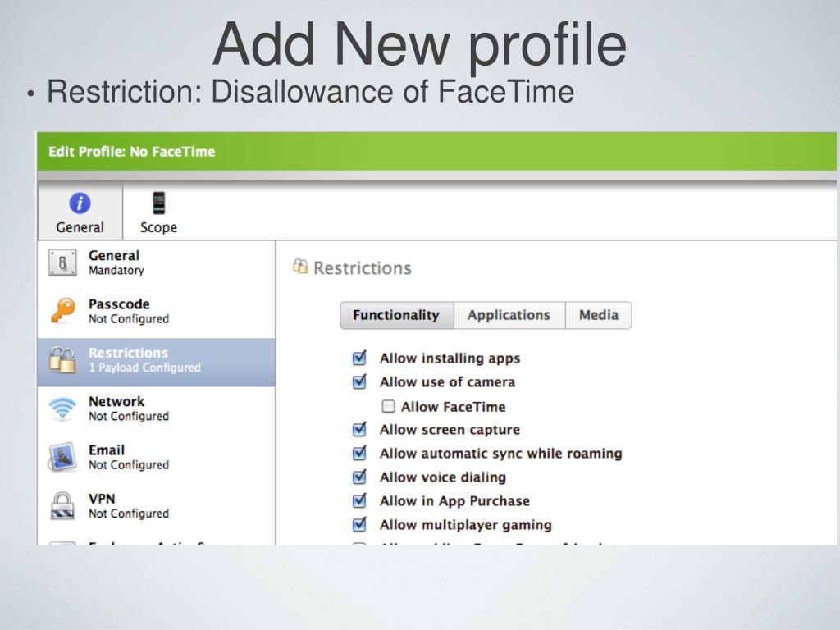The width and height of the screenshot is (840, 630).
Task: Click the 'Mandatory' label under General
Action: [116, 271]
